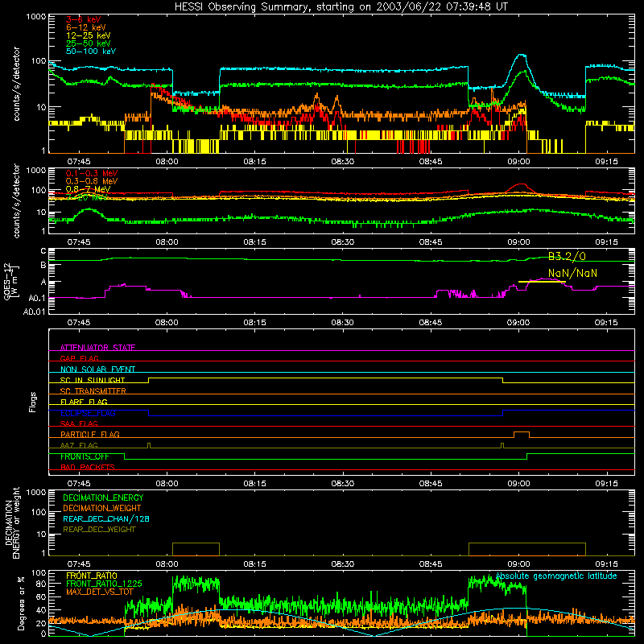Click the green FRONT_RATIO_1225 legend label
The image size is (644, 644).
104,584
